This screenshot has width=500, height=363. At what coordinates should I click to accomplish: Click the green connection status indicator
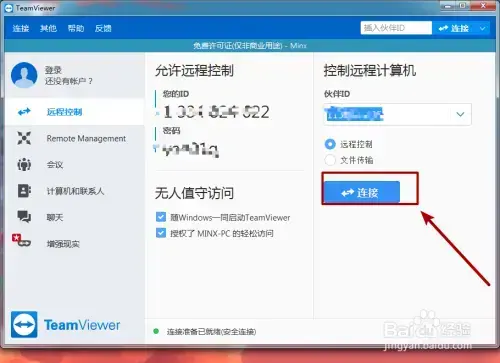[x=156, y=331]
